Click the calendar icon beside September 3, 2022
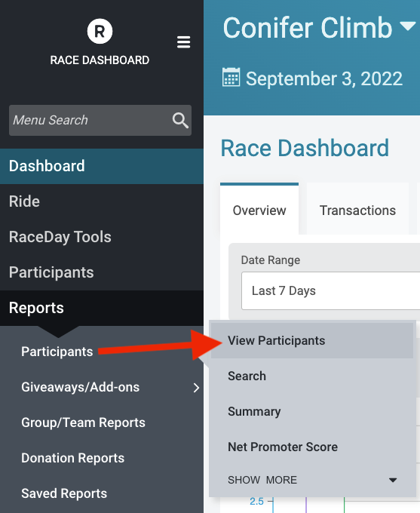420x513 pixels. click(x=231, y=77)
